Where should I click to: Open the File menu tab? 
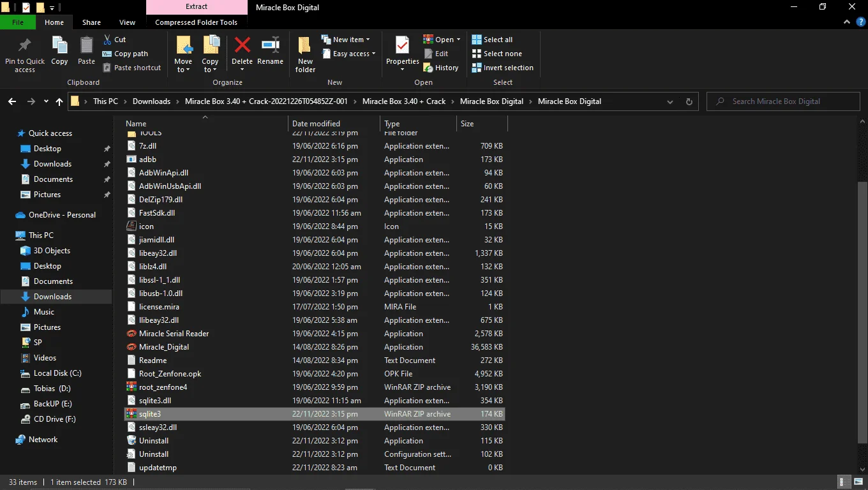tap(18, 22)
